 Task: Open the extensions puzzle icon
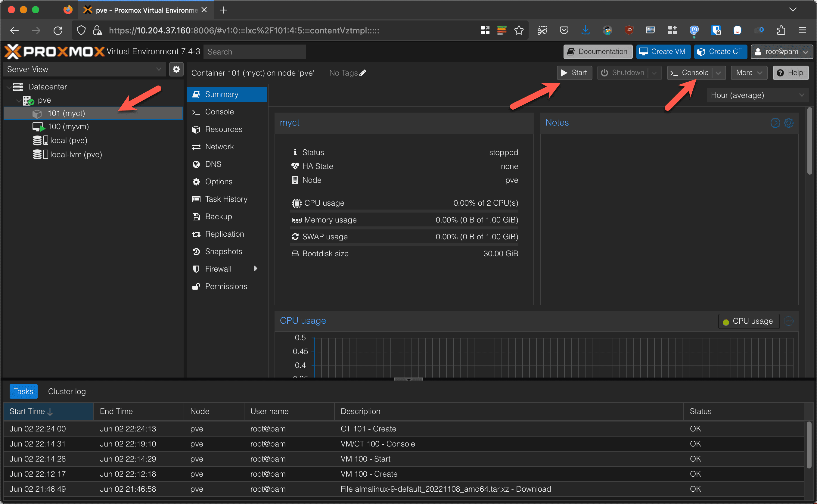pos(781,30)
